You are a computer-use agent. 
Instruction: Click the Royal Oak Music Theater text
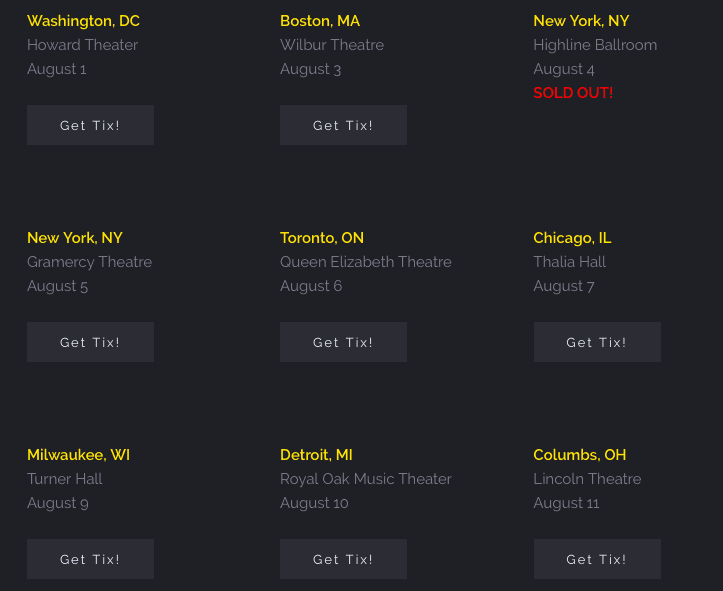click(x=366, y=479)
